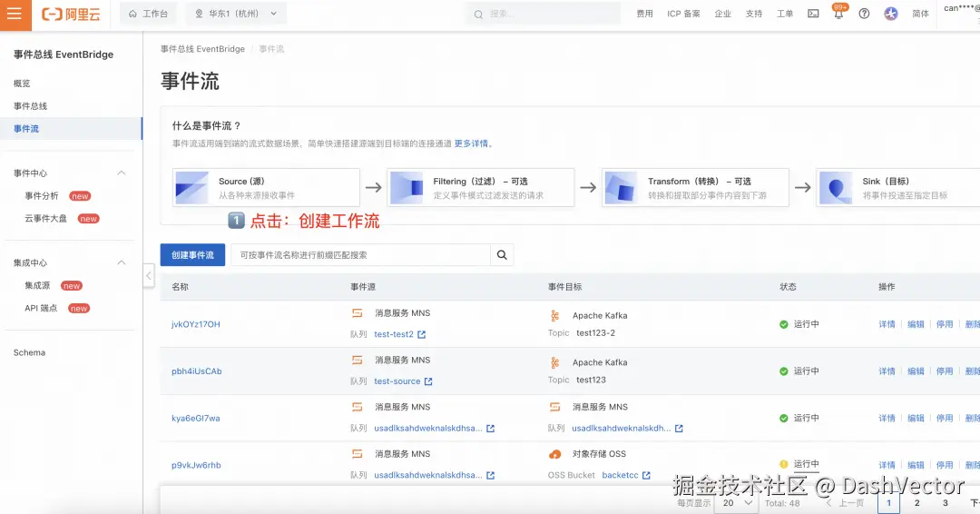
Task: Click the OSS cloud icon in p9vkJw6rhb row
Action: click(554, 454)
